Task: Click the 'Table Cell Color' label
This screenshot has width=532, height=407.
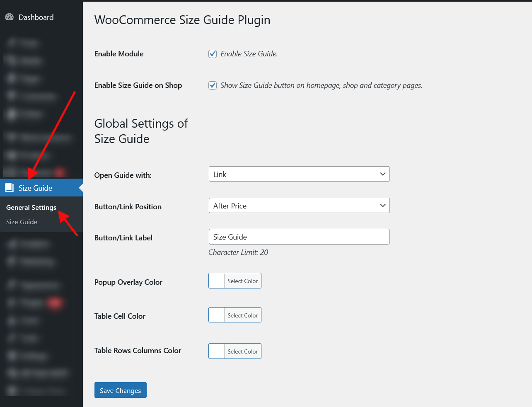Action: [120, 316]
